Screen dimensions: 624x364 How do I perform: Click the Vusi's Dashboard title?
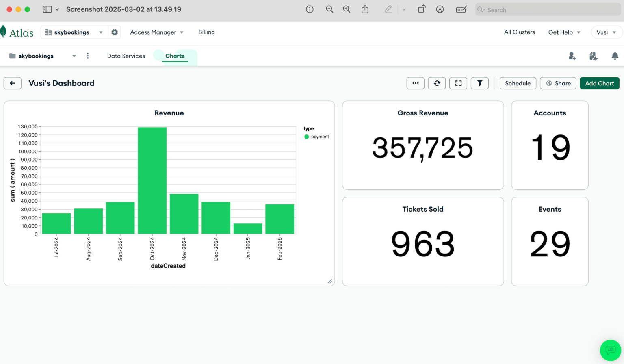(x=61, y=83)
